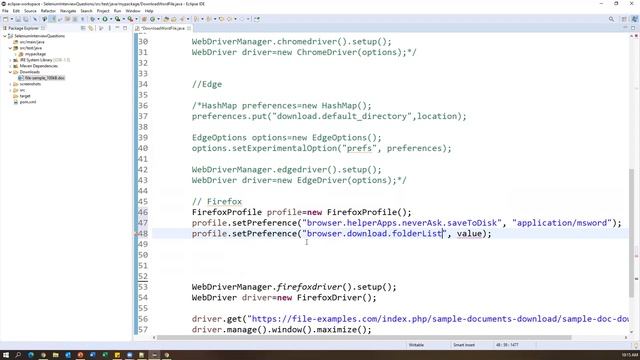Maximize the Package Explorer view
The image size is (640, 360).
tap(125, 28)
